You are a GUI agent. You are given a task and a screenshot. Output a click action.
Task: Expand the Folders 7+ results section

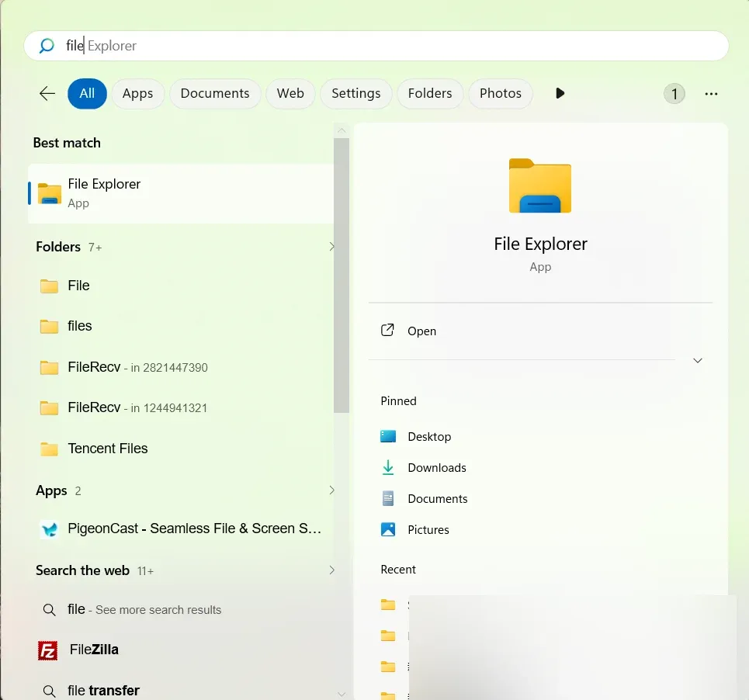click(x=331, y=247)
